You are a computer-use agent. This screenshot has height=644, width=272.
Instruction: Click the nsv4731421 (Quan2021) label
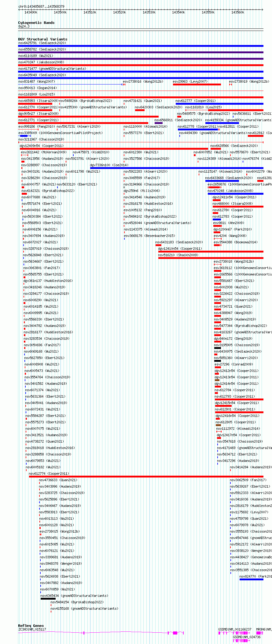point(143,101)
